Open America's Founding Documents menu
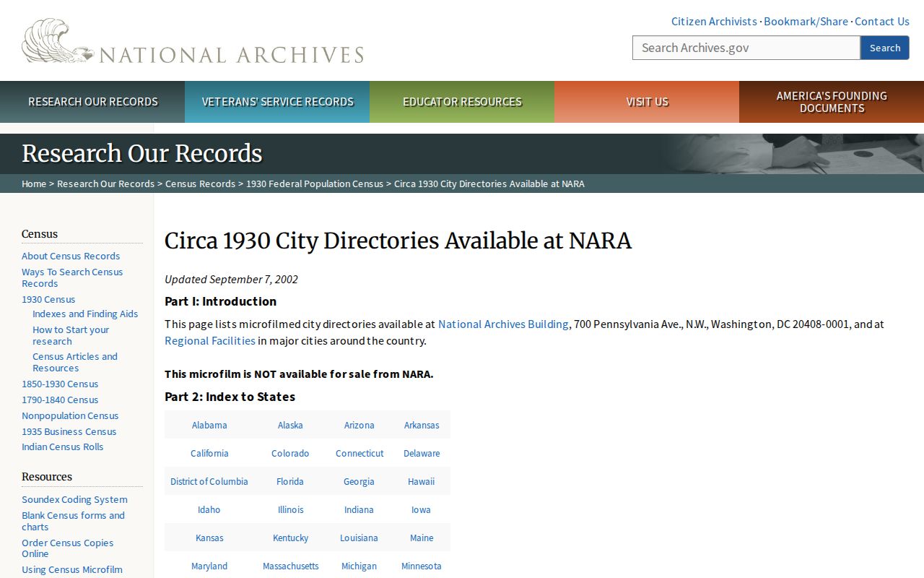Image resolution: width=924 pixels, height=578 pixels. coord(832,102)
